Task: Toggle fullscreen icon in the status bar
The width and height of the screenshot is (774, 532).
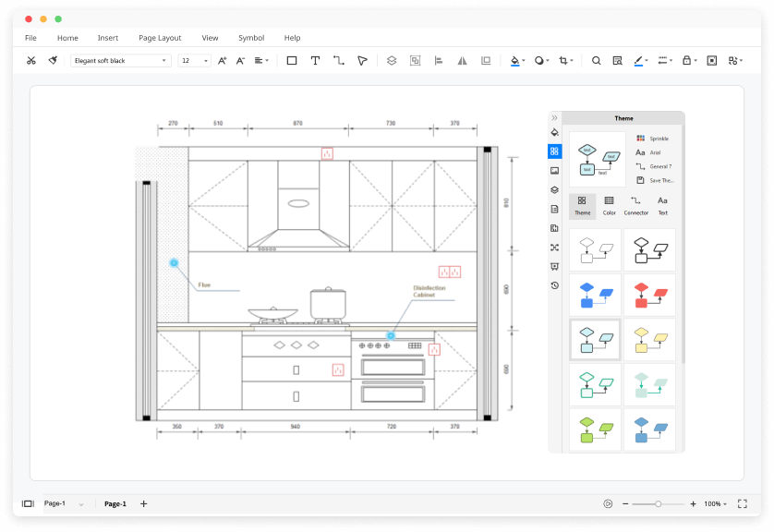Action: pos(743,504)
